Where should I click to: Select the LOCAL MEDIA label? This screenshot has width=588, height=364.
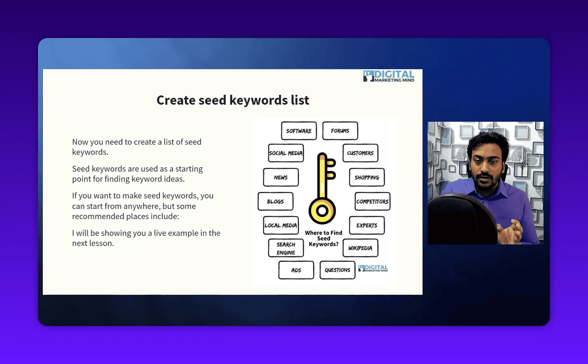pyautogui.click(x=280, y=225)
